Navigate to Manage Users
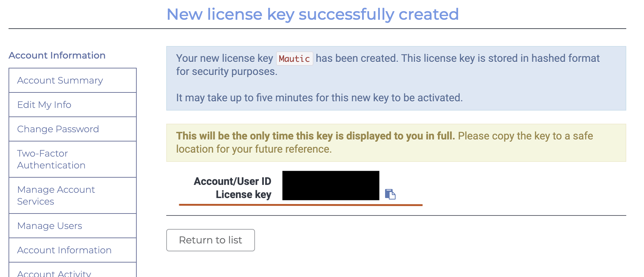 pos(50,226)
